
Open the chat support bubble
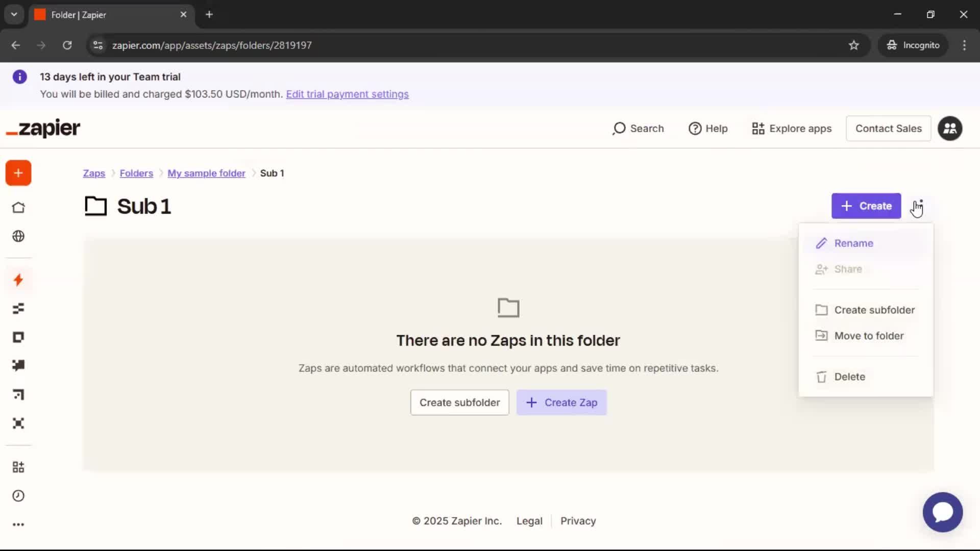click(943, 512)
